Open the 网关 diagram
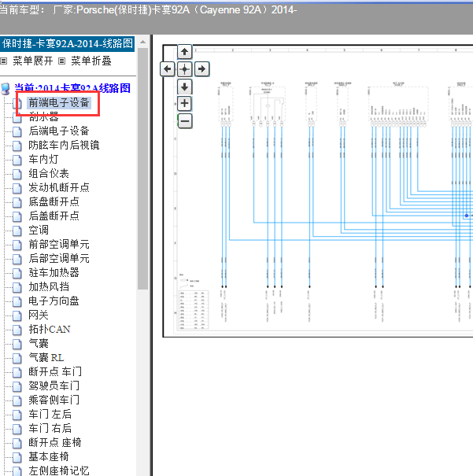 coord(39,315)
